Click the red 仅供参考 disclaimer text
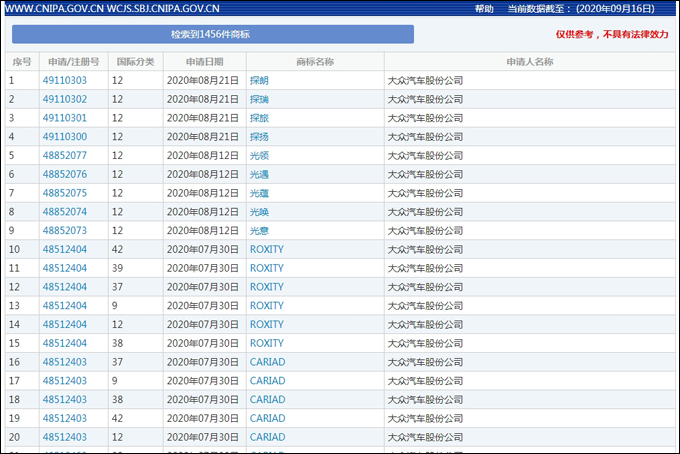Image resolution: width=680 pixels, height=454 pixels. click(612, 34)
